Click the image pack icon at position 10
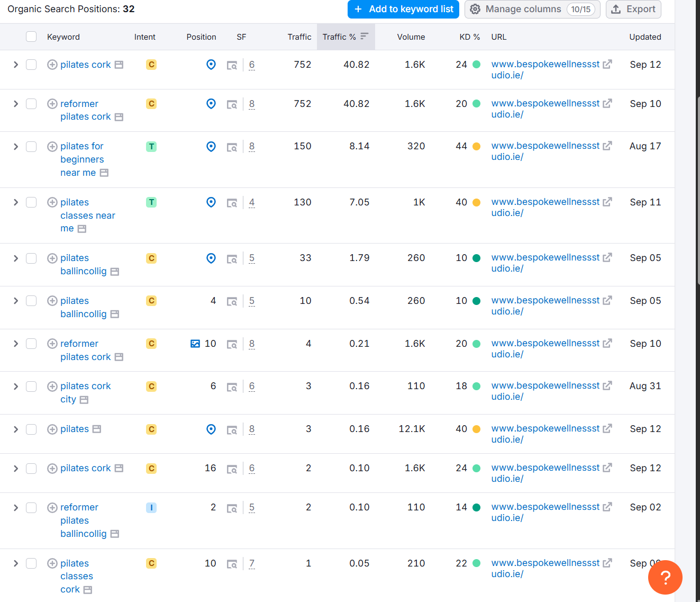The height and width of the screenshot is (602, 700). [195, 344]
